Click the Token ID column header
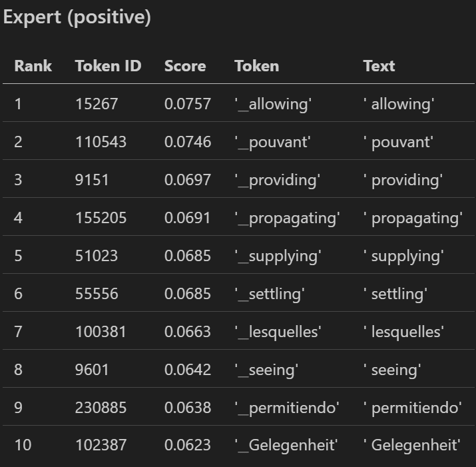476x467 pixels. [108, 66]
